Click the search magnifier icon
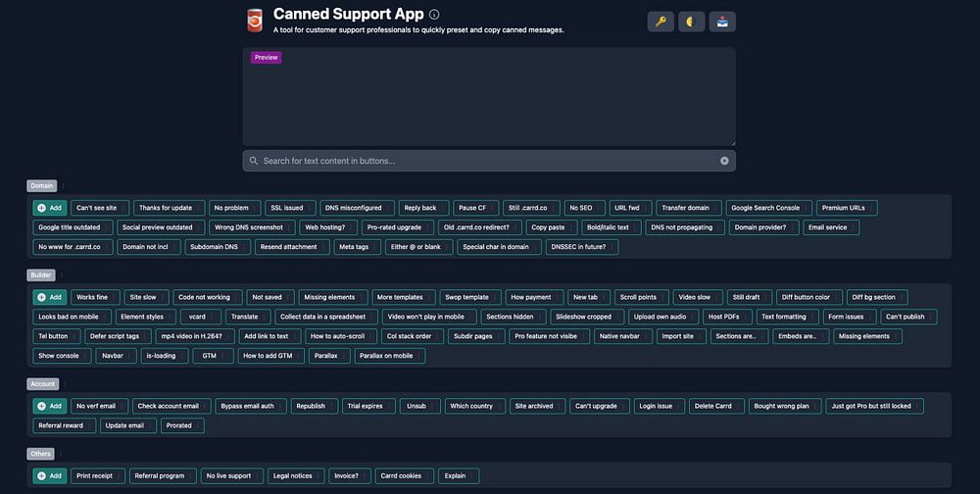Screen dimensions: 980x494 click(x=254, y=161)
